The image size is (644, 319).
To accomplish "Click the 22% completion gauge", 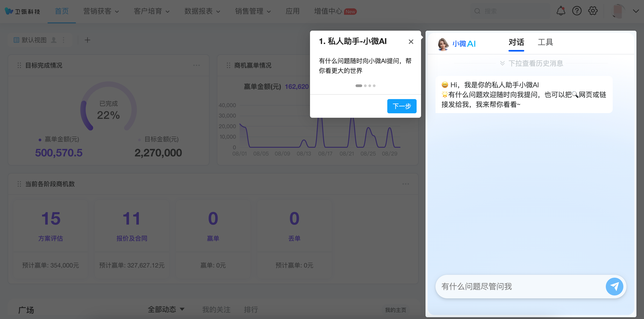I will [109, 106].
